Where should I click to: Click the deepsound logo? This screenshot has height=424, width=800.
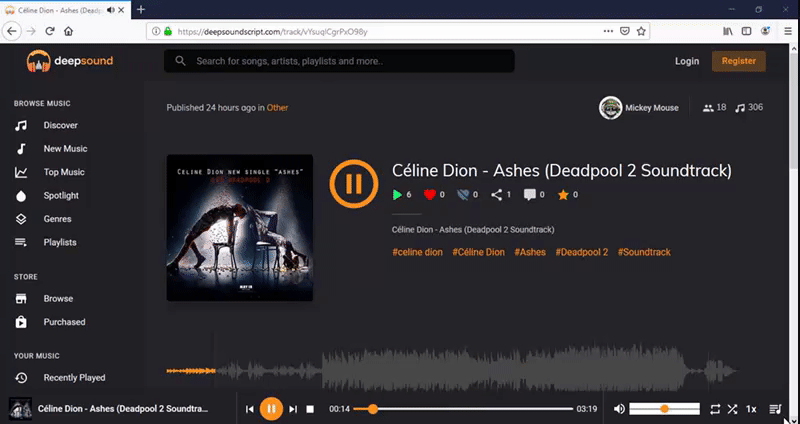click(x=70, y=61)
